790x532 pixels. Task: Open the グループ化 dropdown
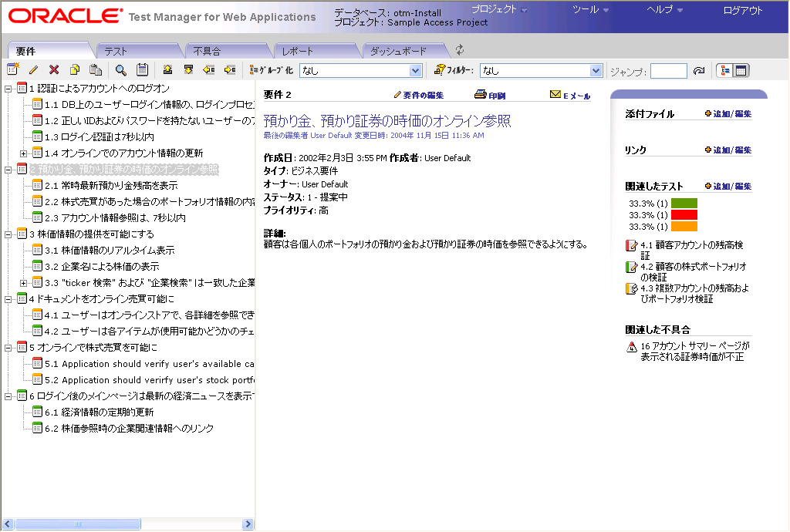coord(416,70)
